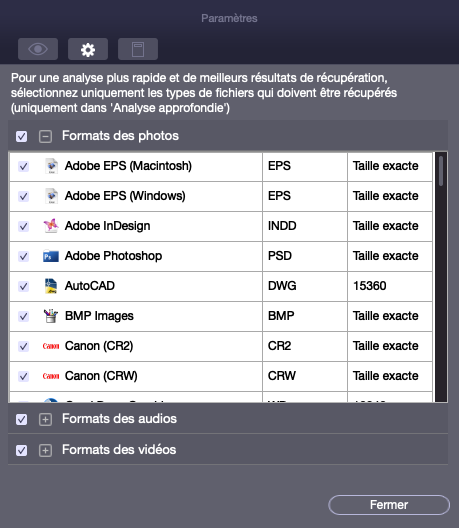Click the Fermer button
The width and height of the screenshot is (459, 528).
(x=389, y=505)
